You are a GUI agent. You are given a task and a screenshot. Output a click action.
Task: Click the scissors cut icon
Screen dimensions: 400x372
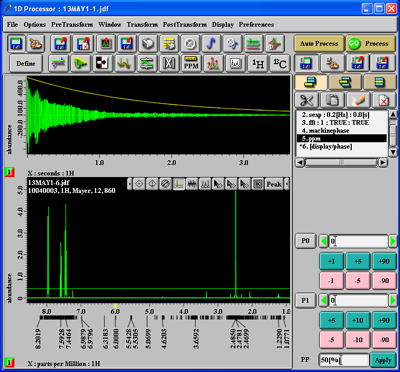[306, 100]
